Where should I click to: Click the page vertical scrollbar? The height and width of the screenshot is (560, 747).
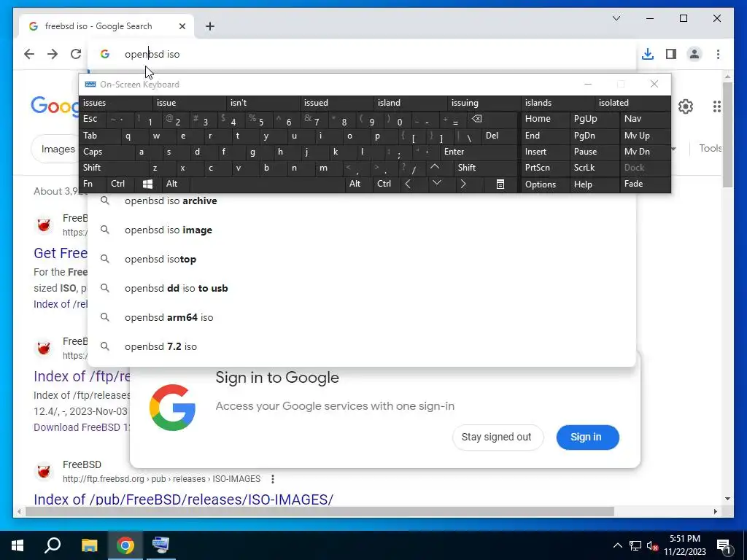tap(727, 134)
